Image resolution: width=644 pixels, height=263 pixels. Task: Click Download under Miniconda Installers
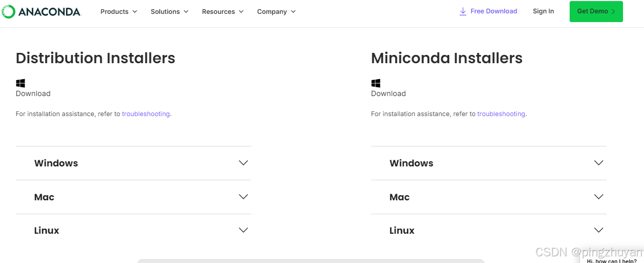[x=389, y=93]
